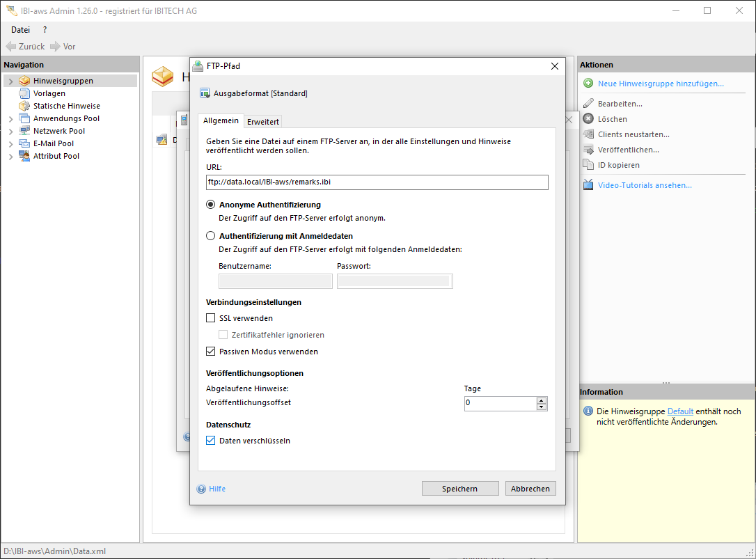Click the blue Hilfe question mark icon
756x559 pixels.
click(202, 489)
